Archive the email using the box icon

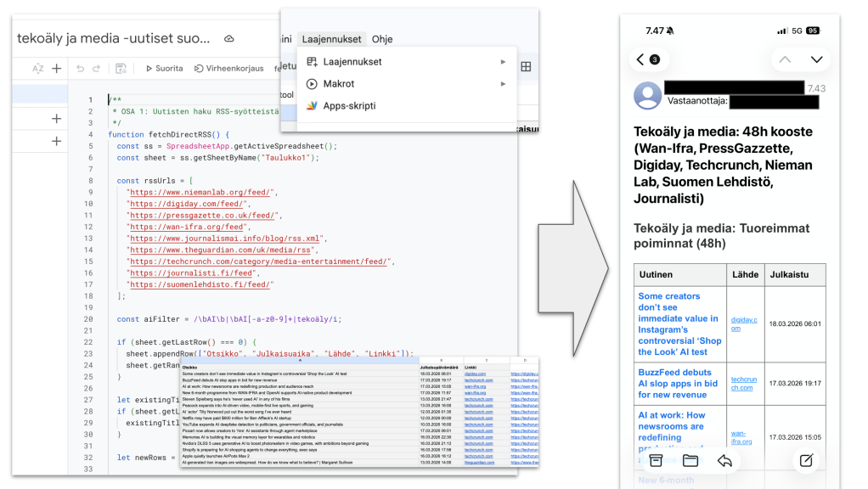(x=656, y=460)
